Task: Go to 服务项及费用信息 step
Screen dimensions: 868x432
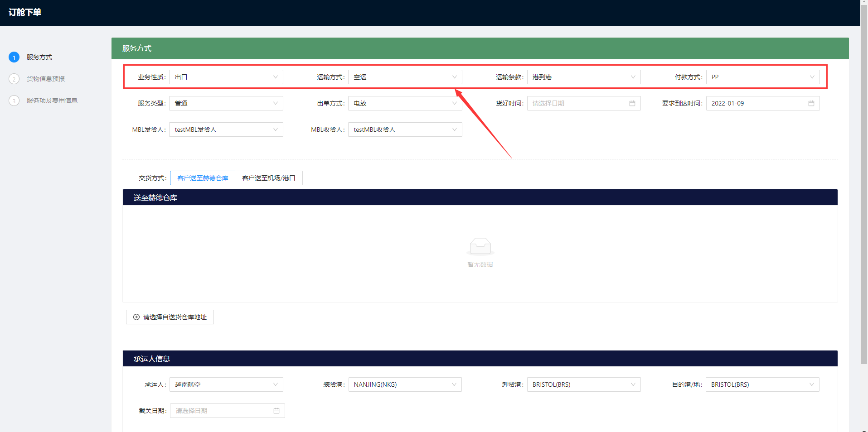Action: [x=52, y=101]
